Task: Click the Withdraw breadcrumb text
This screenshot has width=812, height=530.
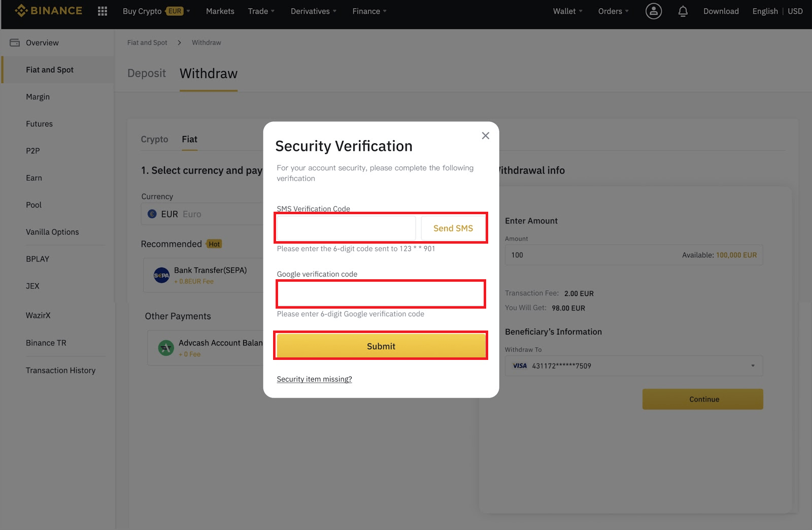Action: (207, 43)
